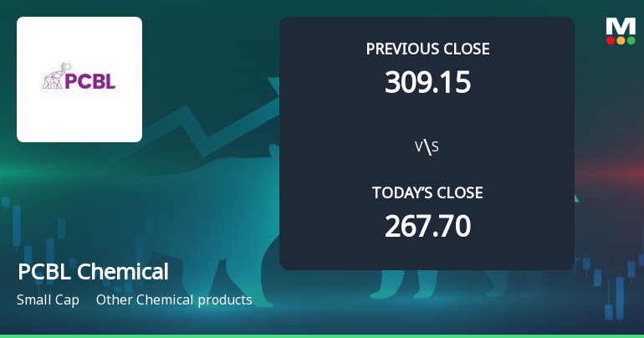Click the upward zigzag arrow graphic
The image size is (644, 338).
(209, 134)
